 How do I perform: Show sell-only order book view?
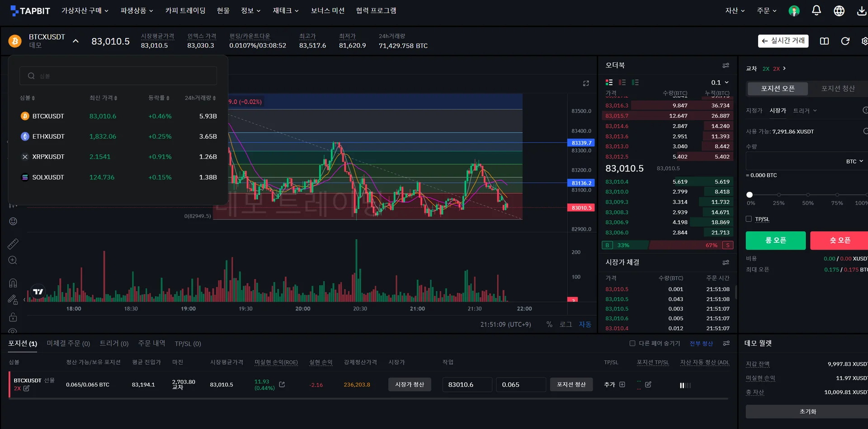(622, 82)
